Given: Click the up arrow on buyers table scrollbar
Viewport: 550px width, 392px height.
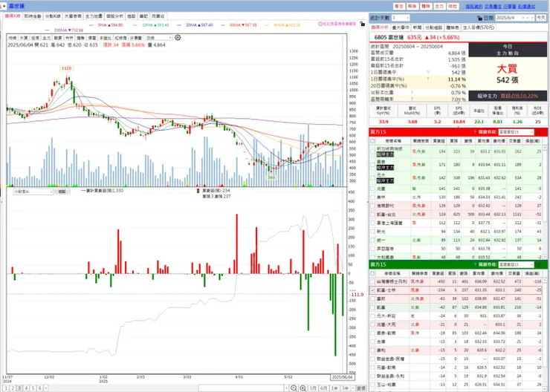Looking at the screenshot, I should 545,148.
